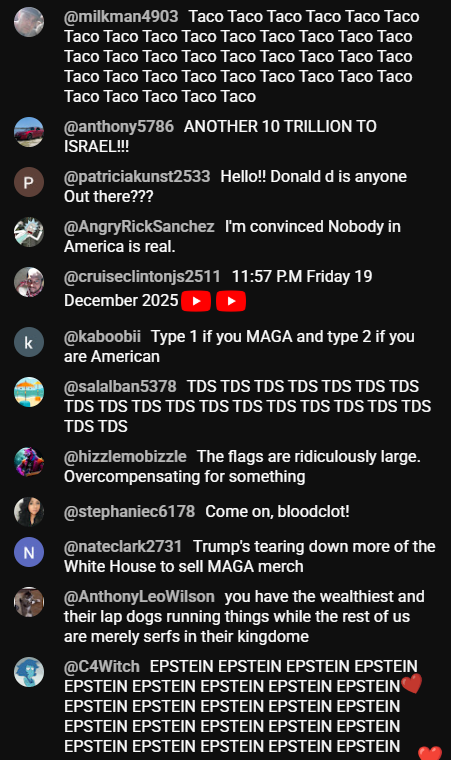
Task: Click stephaniec6178's profile photo
Action: (x=29, y=512)
